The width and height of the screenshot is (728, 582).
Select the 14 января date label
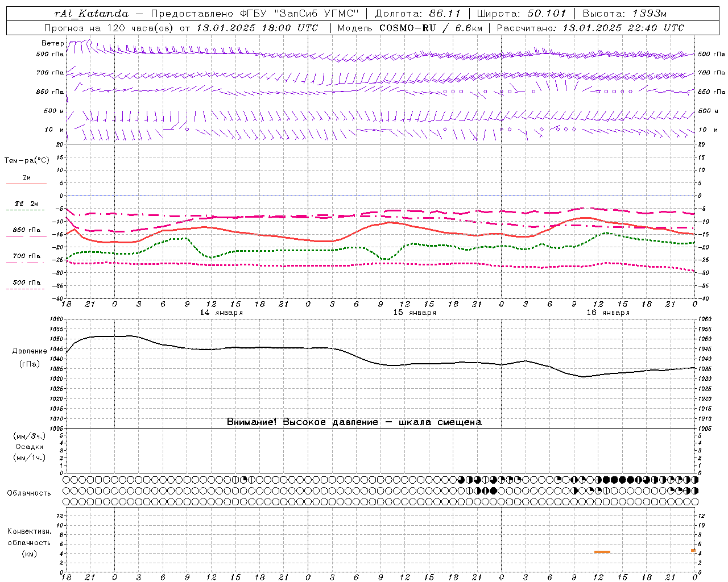pos(221,313)
